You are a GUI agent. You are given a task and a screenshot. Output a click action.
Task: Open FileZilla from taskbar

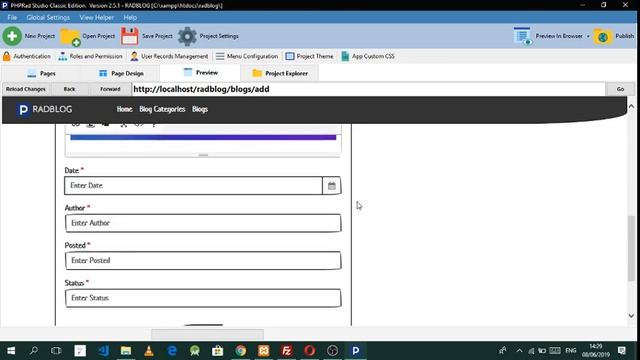tap(287, 351)
